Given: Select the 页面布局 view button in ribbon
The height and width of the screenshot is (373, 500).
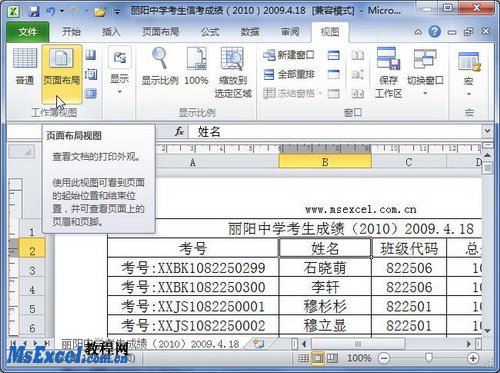Looking at the screenshot, I should [62, 74].
